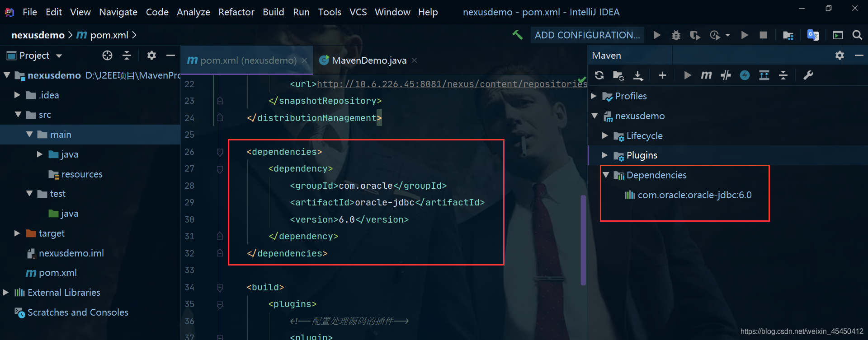Click the Stop square icon
The width and height of the screenshot is (868, 340).
(763, 35)
